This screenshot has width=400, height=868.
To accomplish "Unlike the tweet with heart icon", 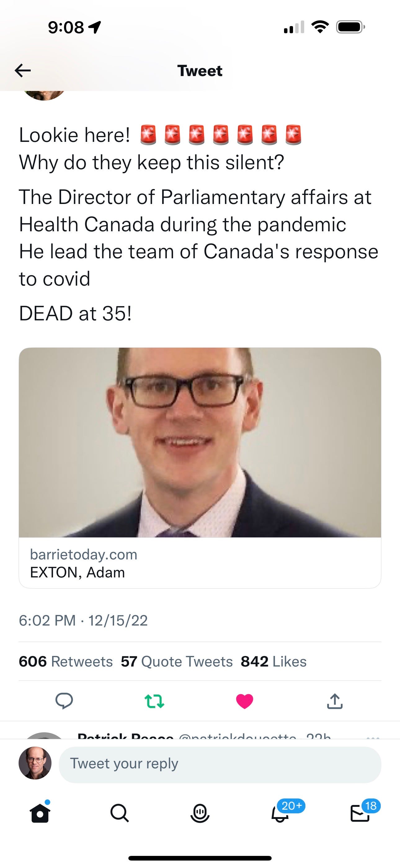I will click(x=244, y=701).
